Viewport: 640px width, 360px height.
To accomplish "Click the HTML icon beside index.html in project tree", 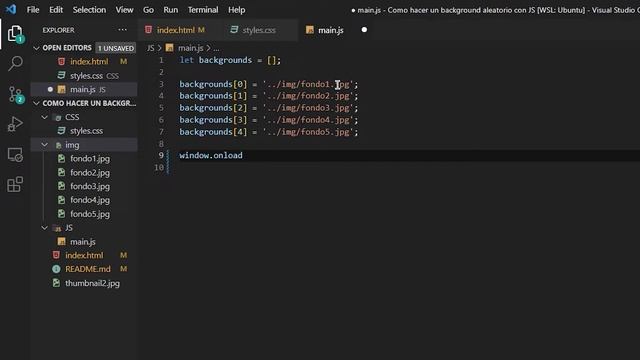I will (56, 255).
